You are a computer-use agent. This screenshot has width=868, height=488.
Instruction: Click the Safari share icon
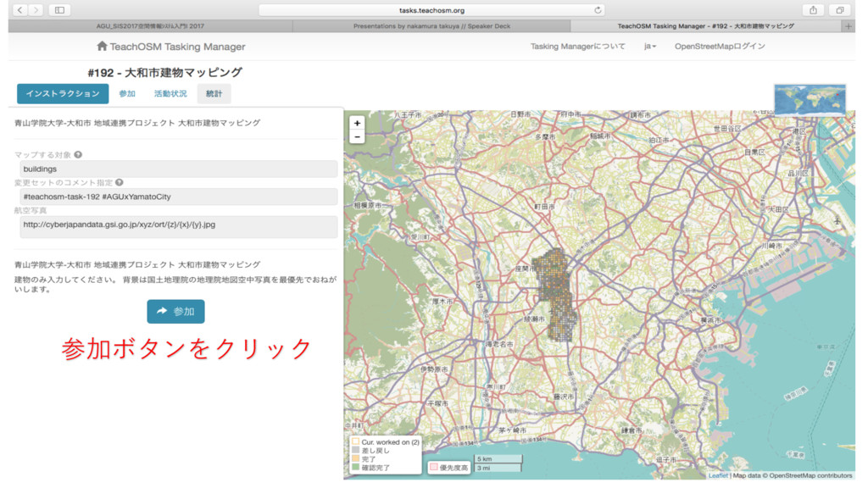click(x=813, y=10)
